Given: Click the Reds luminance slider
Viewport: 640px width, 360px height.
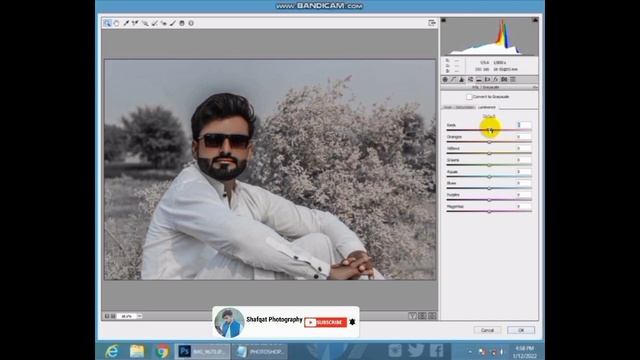Looking at the screenshot, I should click(x=489, y=130).
